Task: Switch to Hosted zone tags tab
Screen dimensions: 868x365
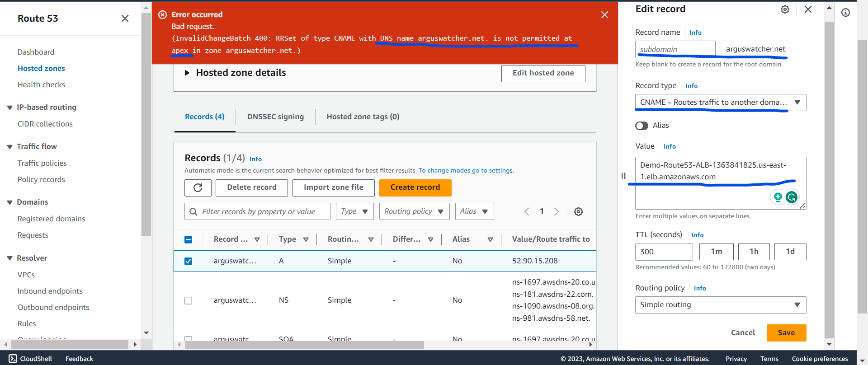Action: [x=363, y=117]
